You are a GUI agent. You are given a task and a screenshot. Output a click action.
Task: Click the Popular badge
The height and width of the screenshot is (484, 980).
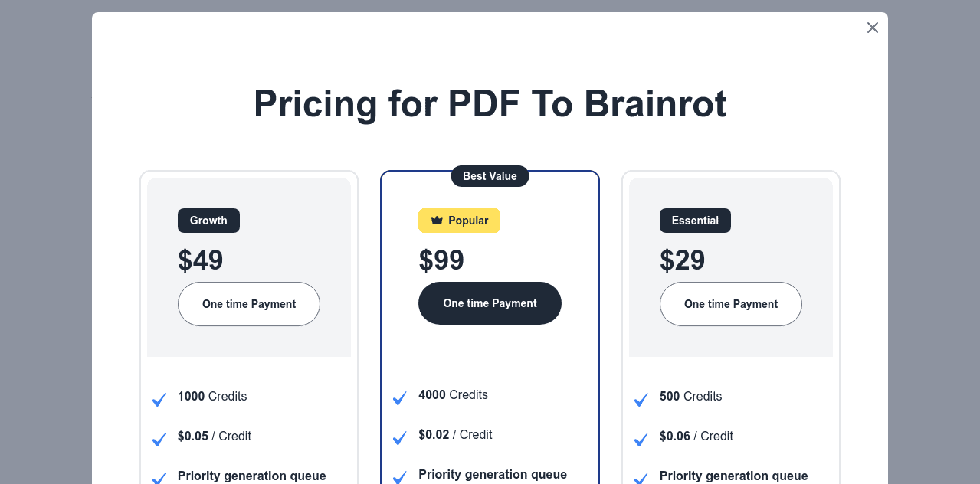point(459,220)
